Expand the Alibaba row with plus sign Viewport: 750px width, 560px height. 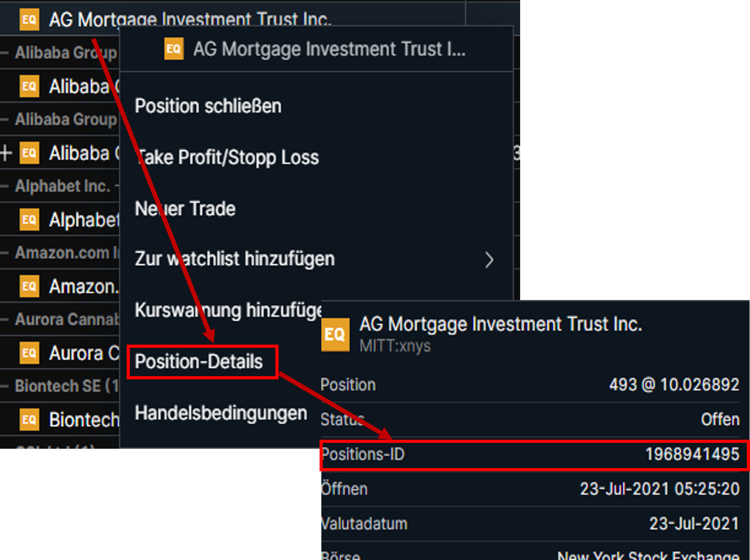(x=6, y=153)
